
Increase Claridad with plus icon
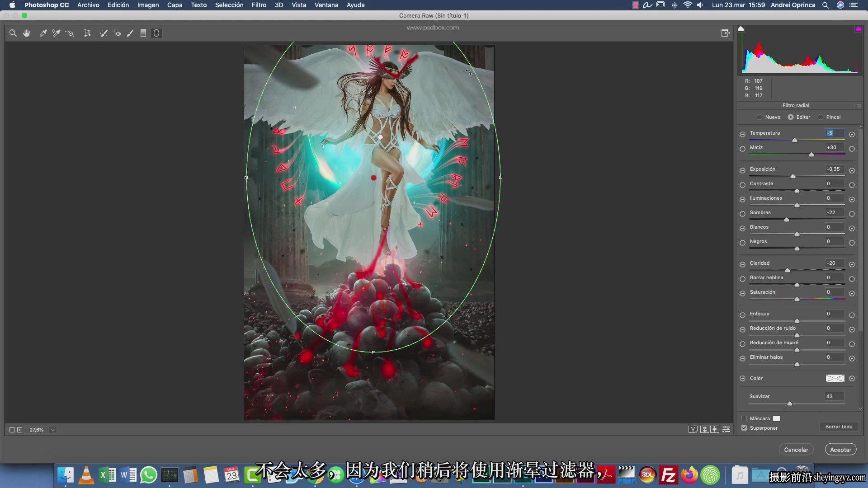click(x=852, y=264)
